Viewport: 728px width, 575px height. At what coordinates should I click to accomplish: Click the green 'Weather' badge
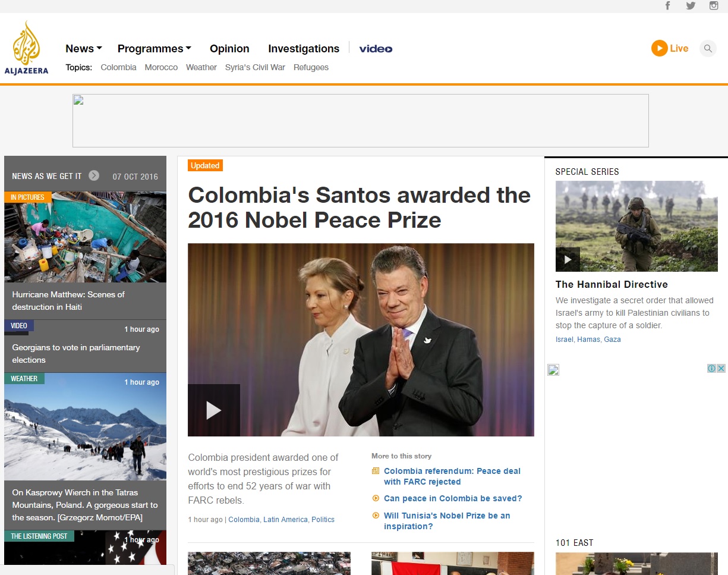(24, 378)
